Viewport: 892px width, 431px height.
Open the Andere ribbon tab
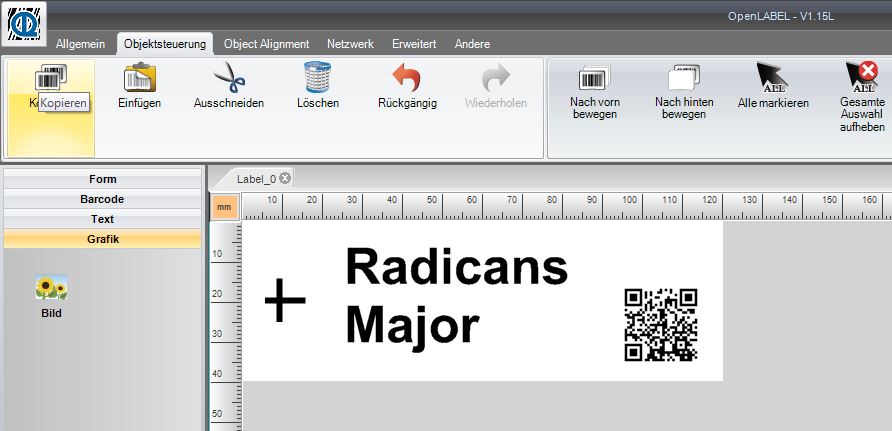472,44
